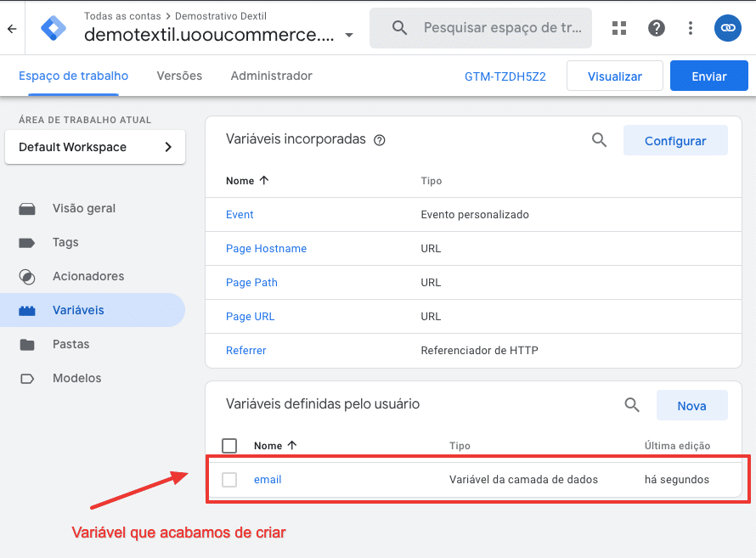Toggle the select-all variables checkbox
756x558 pixels.
tap(229, 446)
